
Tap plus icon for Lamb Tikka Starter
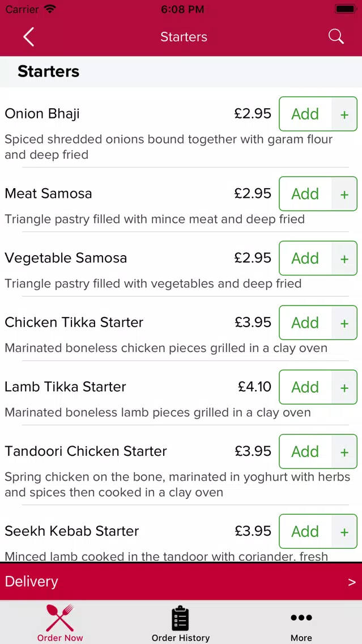tap(344, 387)
